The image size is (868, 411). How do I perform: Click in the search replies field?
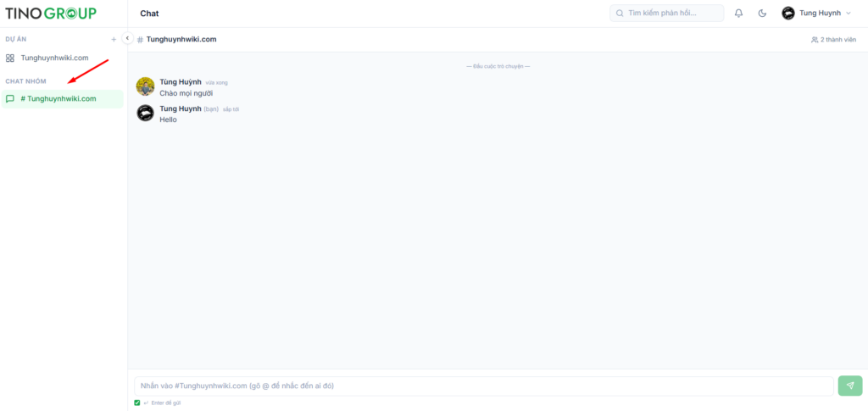tap(666, 14)
